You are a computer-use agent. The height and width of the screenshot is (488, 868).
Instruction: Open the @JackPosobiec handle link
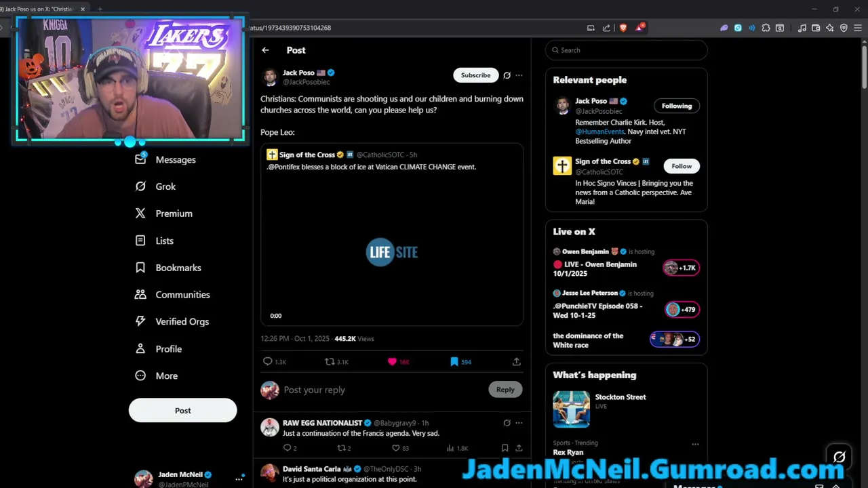tap(306, 82)
